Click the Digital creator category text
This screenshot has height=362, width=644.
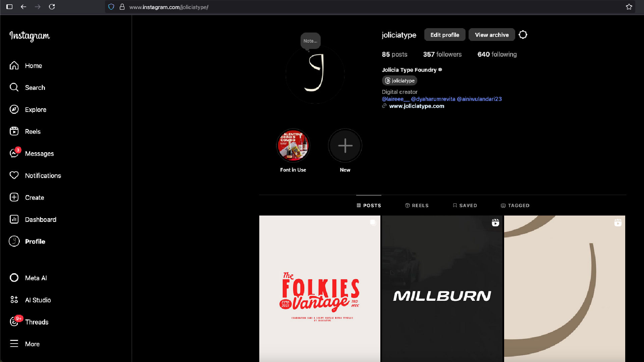coord(399,92)
